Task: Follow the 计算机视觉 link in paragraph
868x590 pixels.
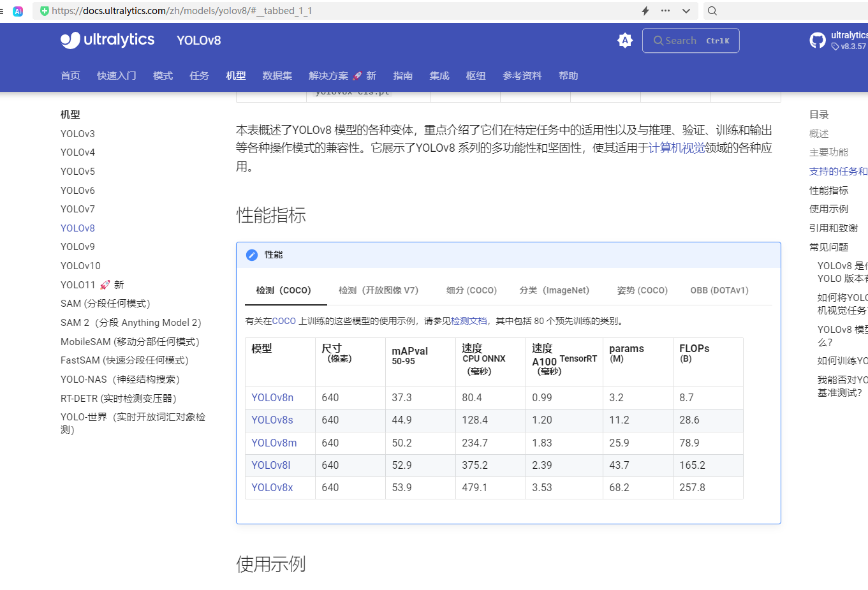Action: click(x=677, y=148)
